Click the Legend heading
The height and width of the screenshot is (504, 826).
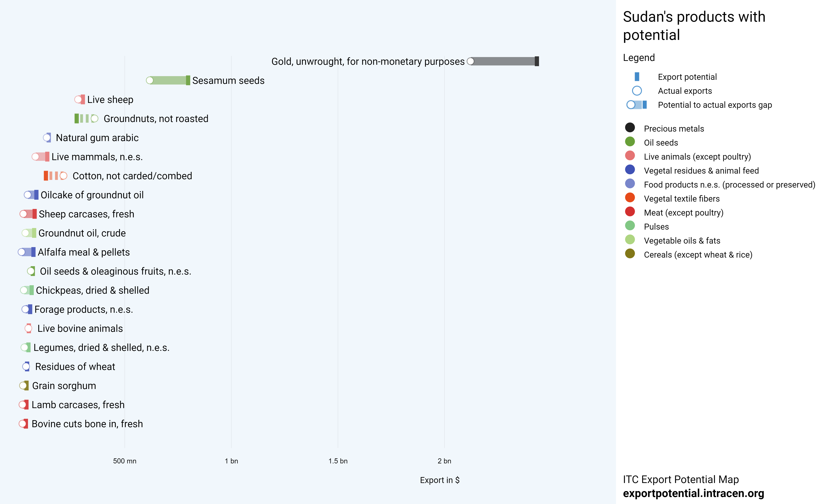pyautogui.click(x=639, y=58)
